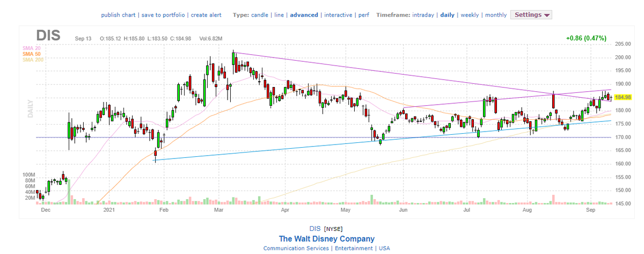Select the advanced chart type
Screen dimensions: 644x254
tap(304, 14)
